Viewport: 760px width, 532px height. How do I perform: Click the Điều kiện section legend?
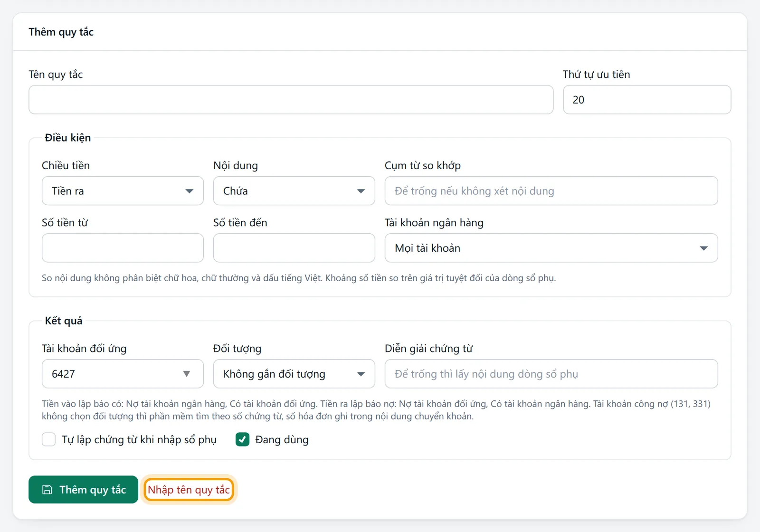[67, 138]
